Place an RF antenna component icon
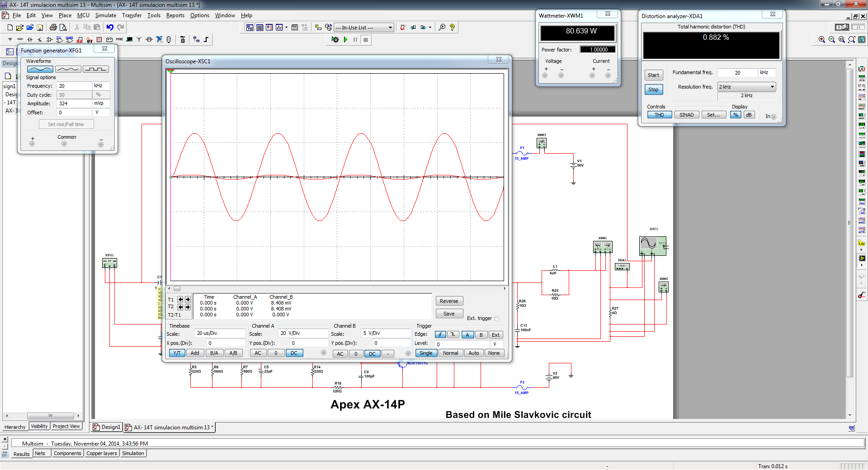Screen dimensions: 868x470 click(139, 40)
